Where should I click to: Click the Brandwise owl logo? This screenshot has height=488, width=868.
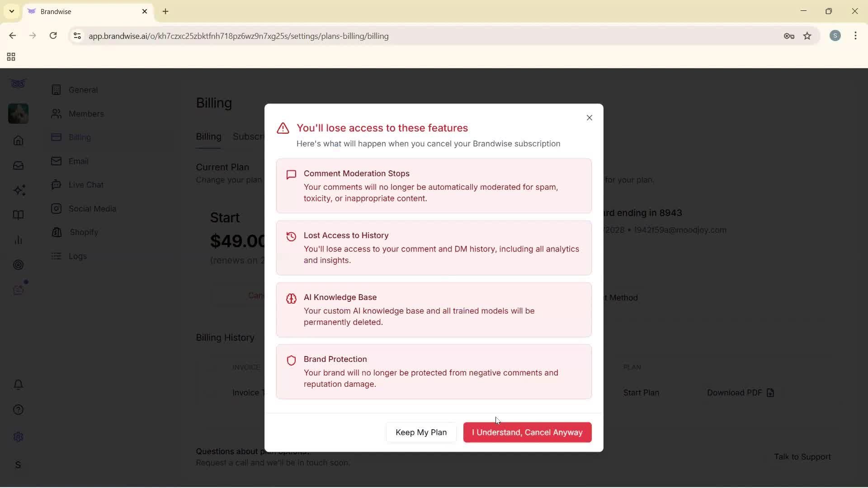17,84
